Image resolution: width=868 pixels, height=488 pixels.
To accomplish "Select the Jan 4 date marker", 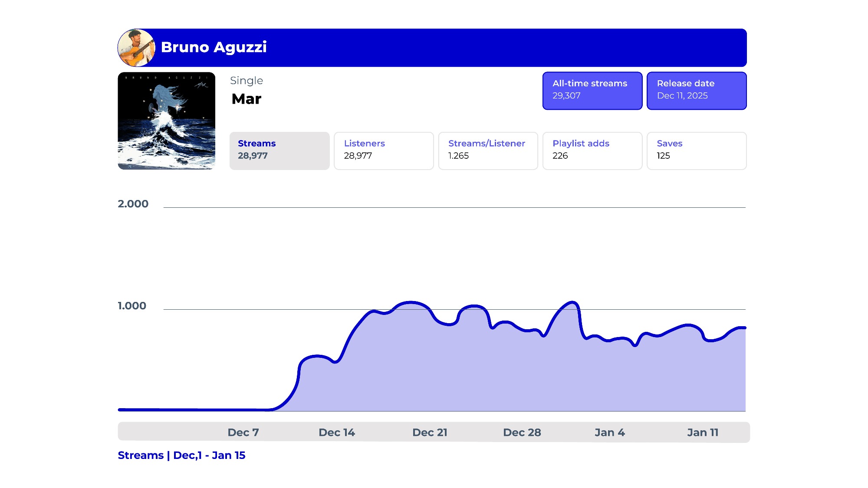I will click(609, 432).
